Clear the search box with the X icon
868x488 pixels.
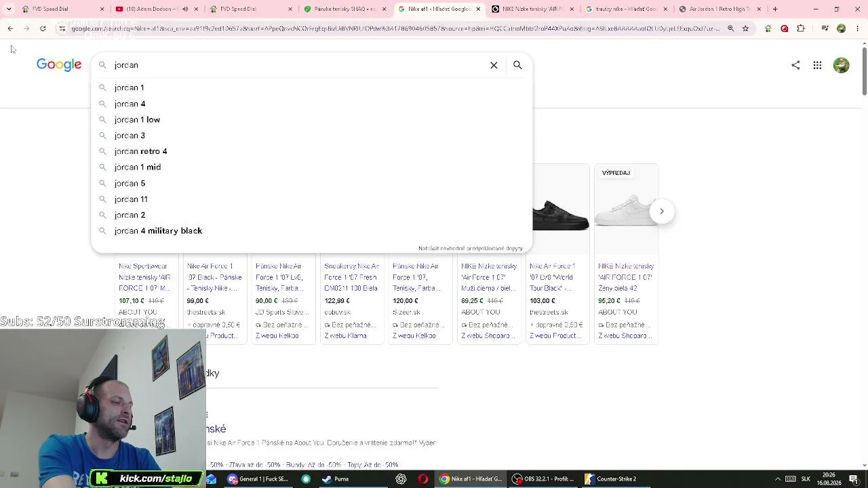[494, 65]
